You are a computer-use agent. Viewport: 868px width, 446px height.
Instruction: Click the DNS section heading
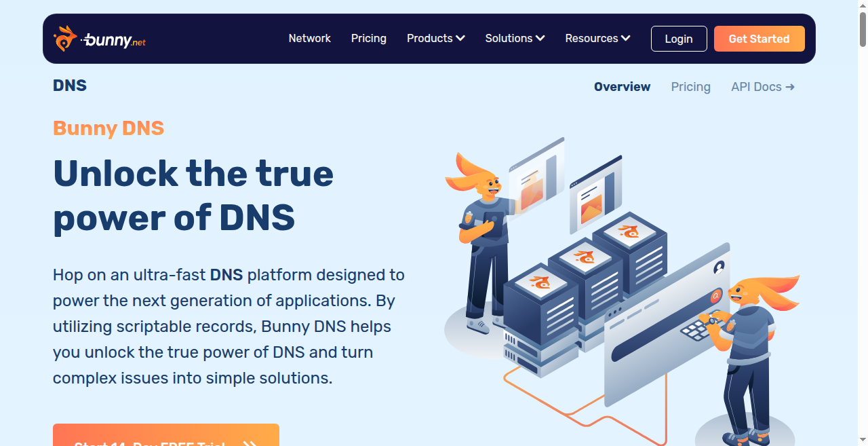pos(70,86)
